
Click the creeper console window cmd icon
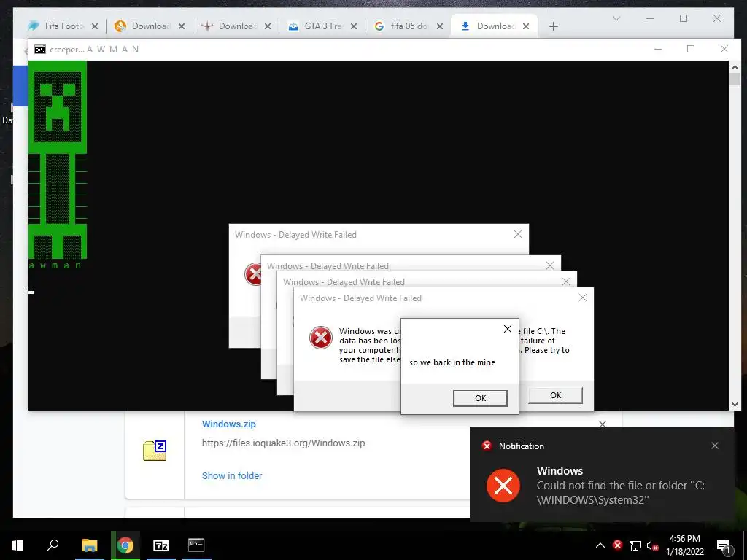tap(40, 50)
